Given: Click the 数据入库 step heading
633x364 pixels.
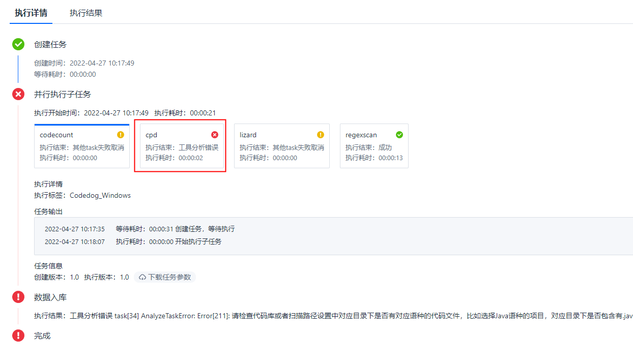Looking at the screenshot, I should (x=49, y=297).
